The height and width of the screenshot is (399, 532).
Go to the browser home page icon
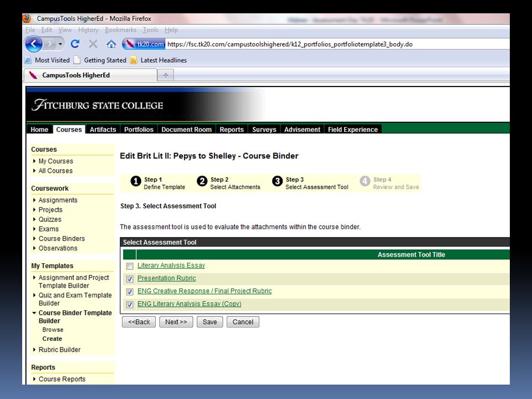click(111, 44)
